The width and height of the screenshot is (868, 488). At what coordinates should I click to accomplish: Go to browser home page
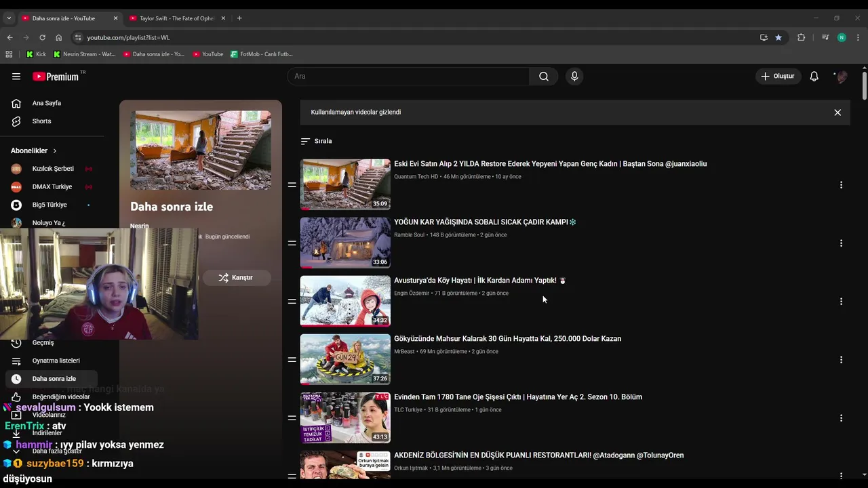(x=58, y=37)
